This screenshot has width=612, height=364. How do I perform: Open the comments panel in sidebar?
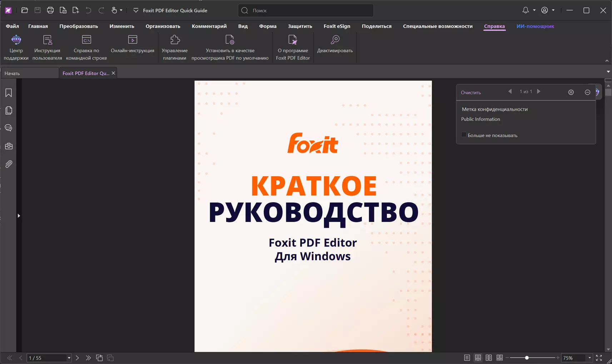pyautogui.click(x=9, y=128)
